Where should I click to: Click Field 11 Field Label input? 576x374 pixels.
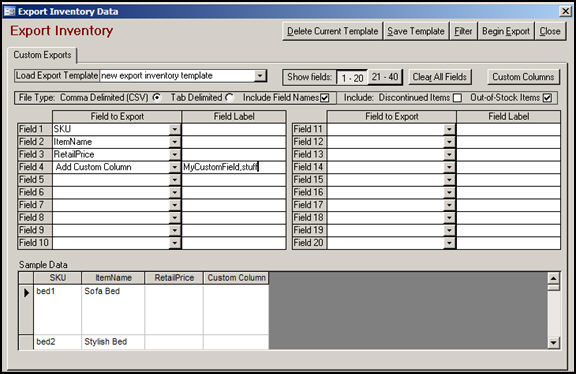click(x=508, y=129)
